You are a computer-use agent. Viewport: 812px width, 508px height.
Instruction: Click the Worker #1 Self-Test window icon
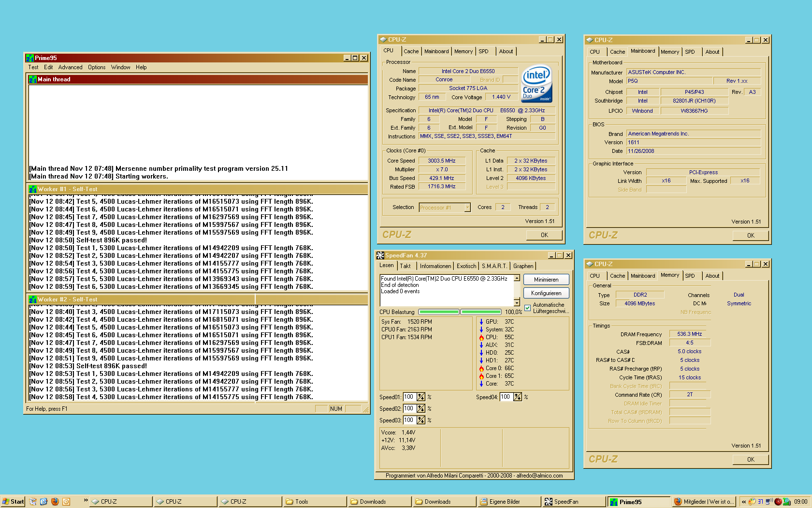coord(33,189)
